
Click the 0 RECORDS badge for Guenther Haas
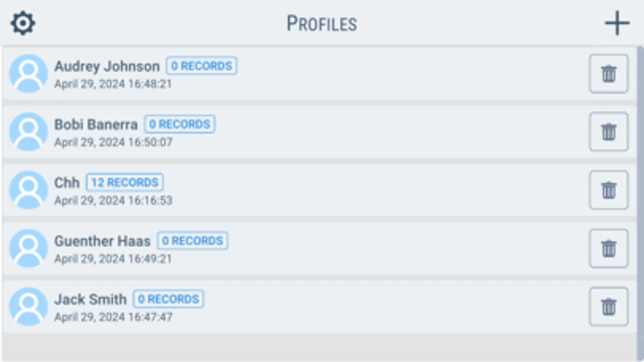(x=192, y=241)
